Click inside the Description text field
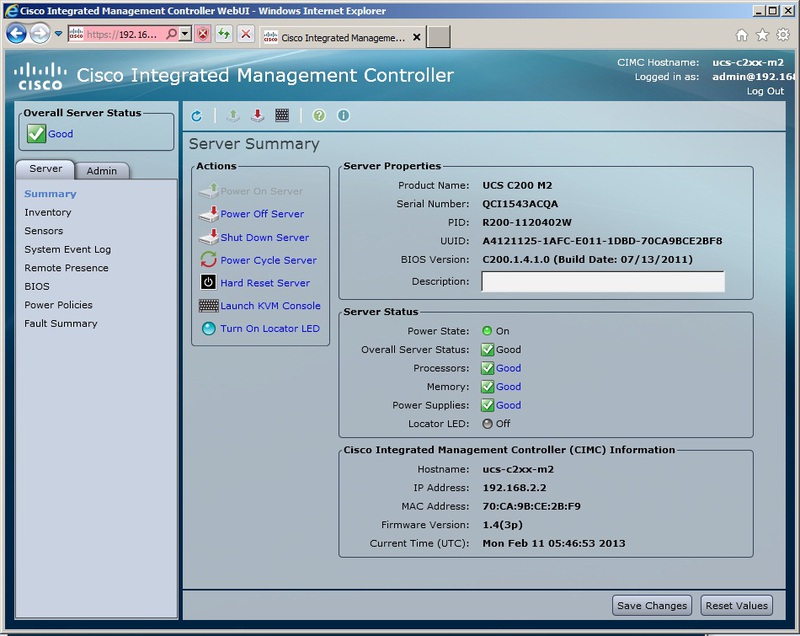This screenshot has height=636, width=800. click(x=602, y=282)
